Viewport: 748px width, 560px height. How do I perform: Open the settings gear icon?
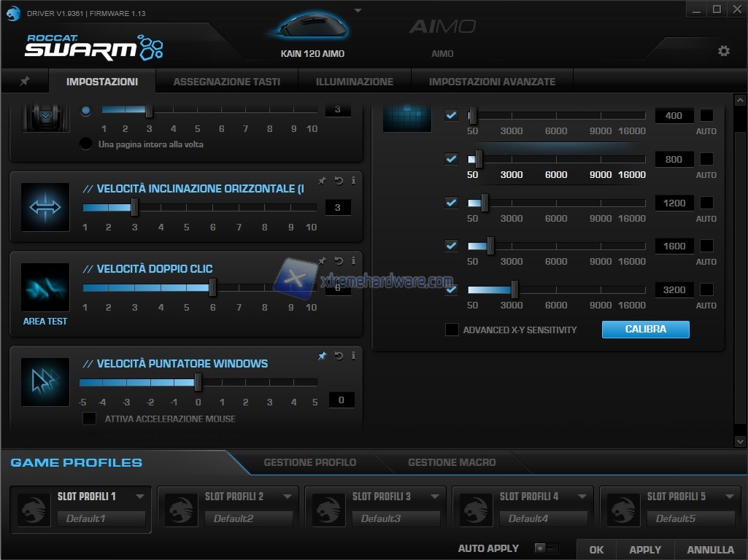point(723,51)
